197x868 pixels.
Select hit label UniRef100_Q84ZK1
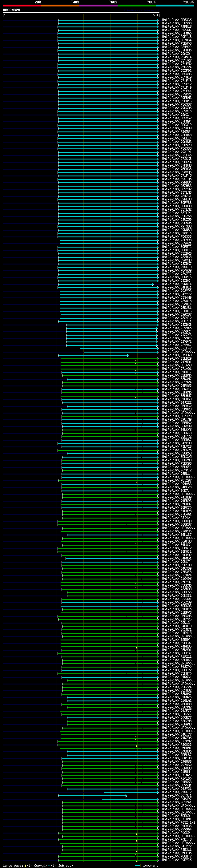(x=177, y=196)
